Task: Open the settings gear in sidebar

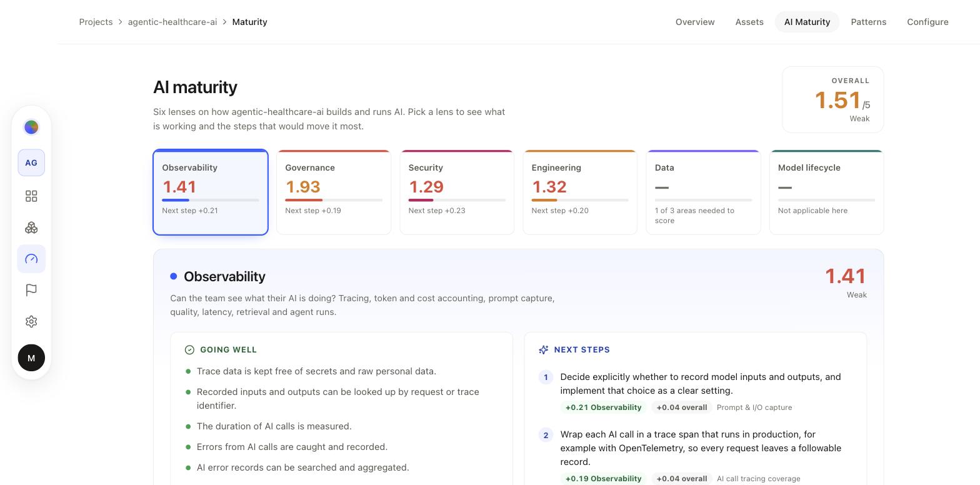Action: (31, 321)
